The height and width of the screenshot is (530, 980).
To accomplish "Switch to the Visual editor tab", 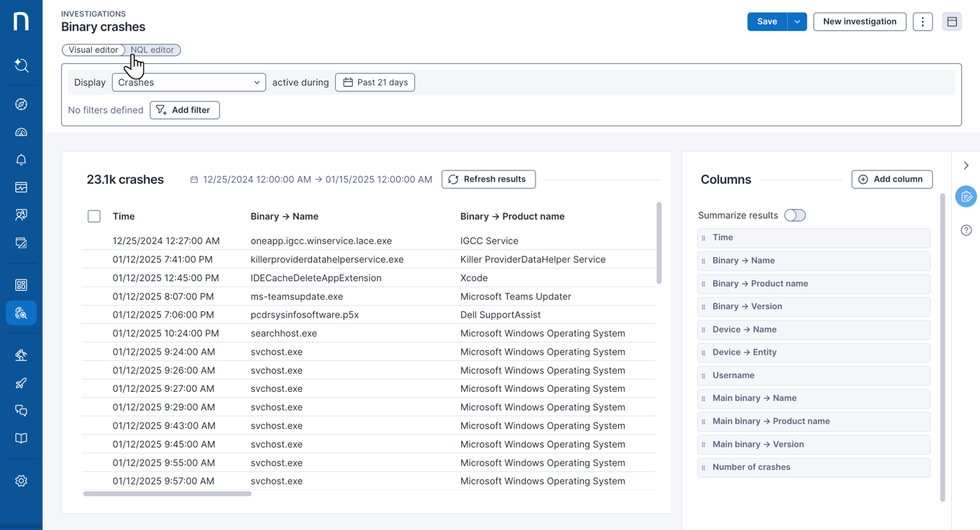I will (x=93, y=50).
